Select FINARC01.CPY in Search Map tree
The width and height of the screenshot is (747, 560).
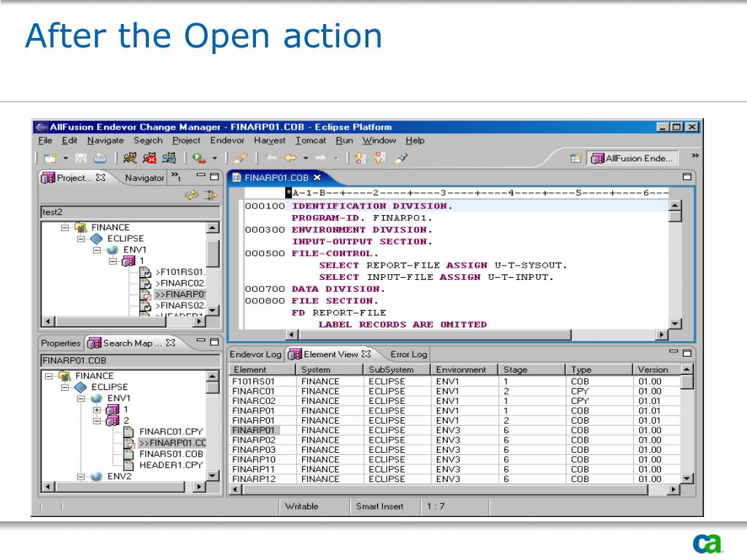click(171, 432)
